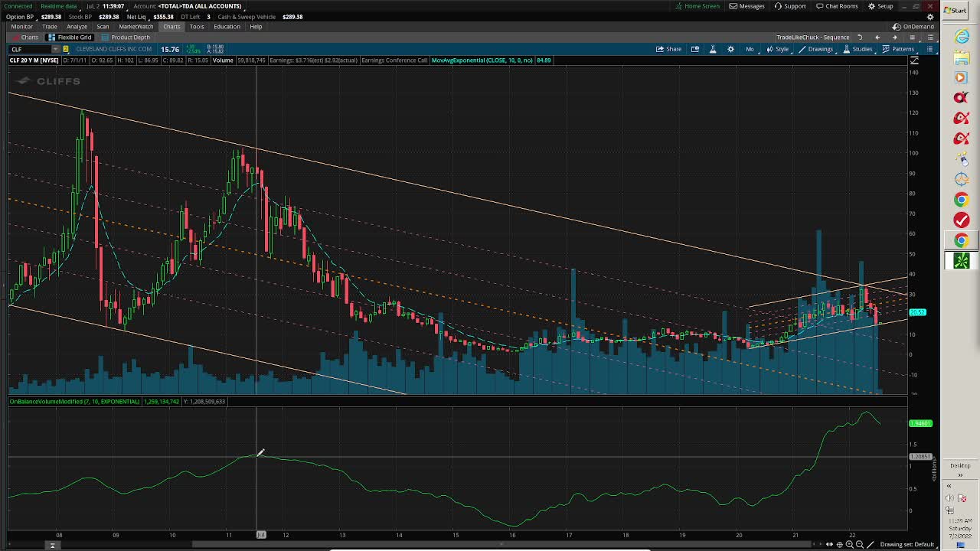The width and height of the screenshot is (980, 551).
Task: Switch to the Tools tab
Action: (197, 27)
